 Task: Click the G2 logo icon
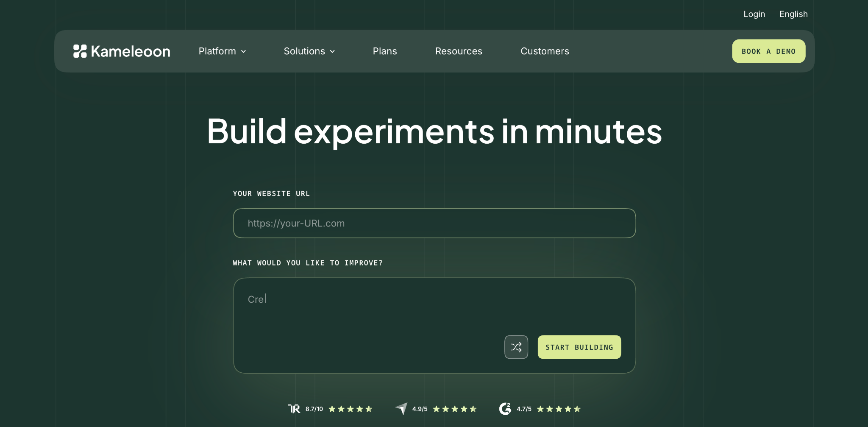tap(505, 408)
